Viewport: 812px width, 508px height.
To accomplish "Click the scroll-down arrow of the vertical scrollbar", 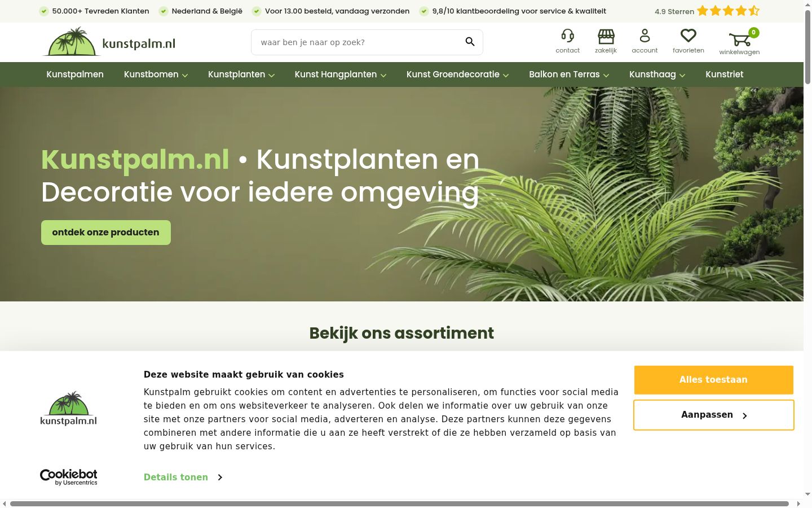I will [x=807, y=494].
